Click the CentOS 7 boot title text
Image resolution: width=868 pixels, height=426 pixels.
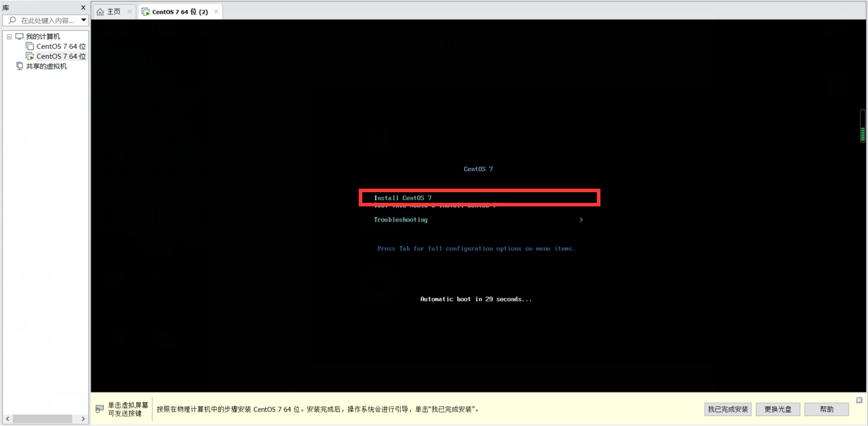pos(478,169)
